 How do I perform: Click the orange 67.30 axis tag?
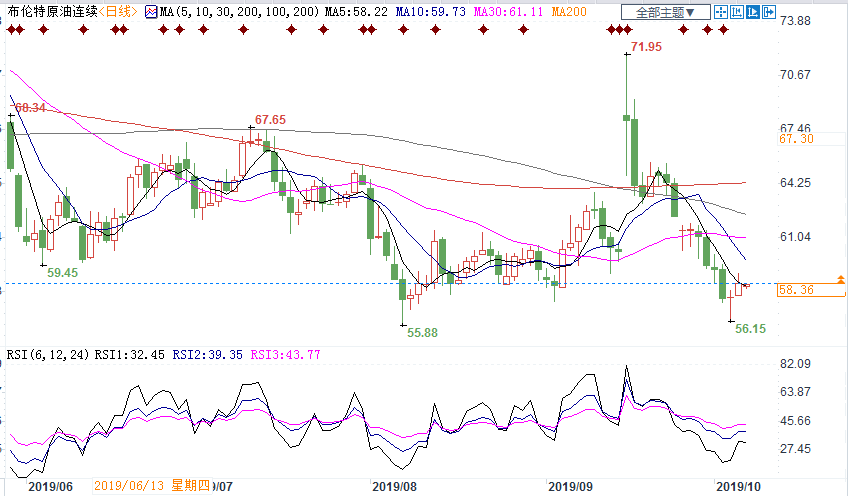796,139
